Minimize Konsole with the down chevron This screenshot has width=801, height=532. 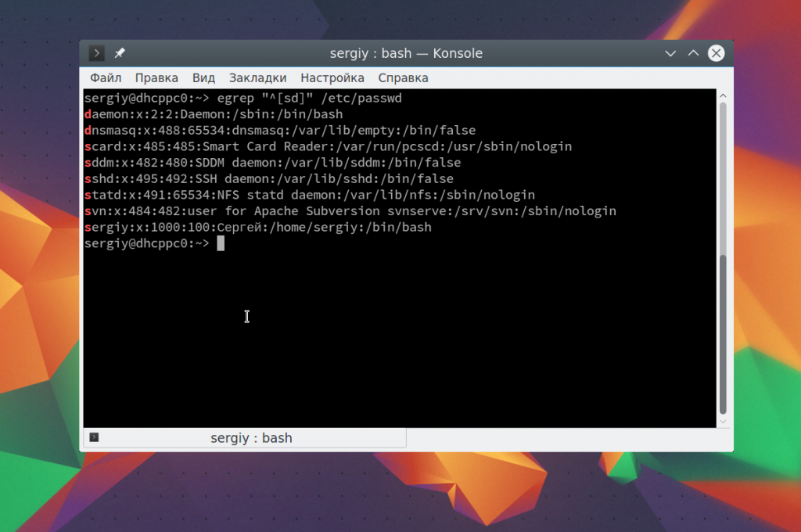(670, 53)
